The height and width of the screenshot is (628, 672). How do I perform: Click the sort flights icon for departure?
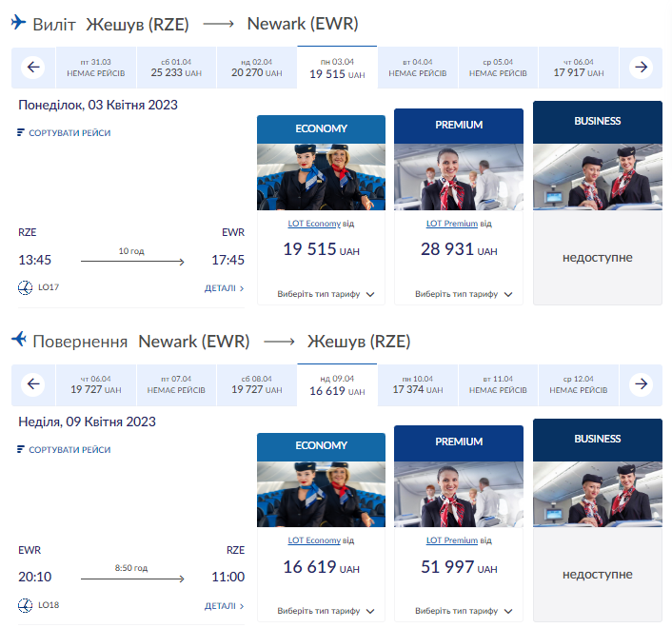coord(21,133)
